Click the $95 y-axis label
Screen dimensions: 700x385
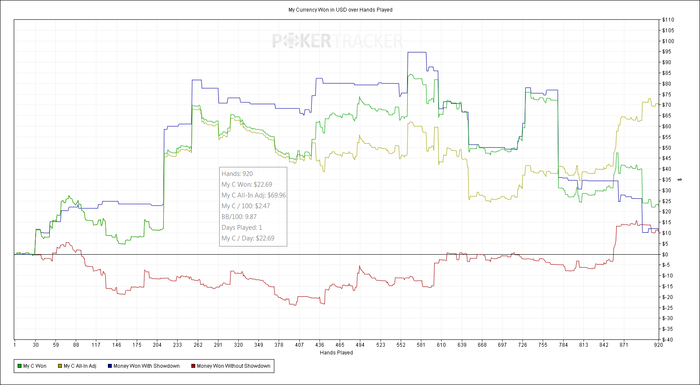pyautogui.click(x=667, y=52)
